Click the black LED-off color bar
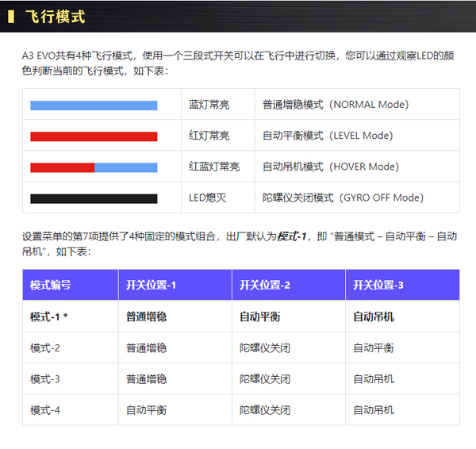The width and height of the screenshot is (476, 449). (x=94, y=198)
